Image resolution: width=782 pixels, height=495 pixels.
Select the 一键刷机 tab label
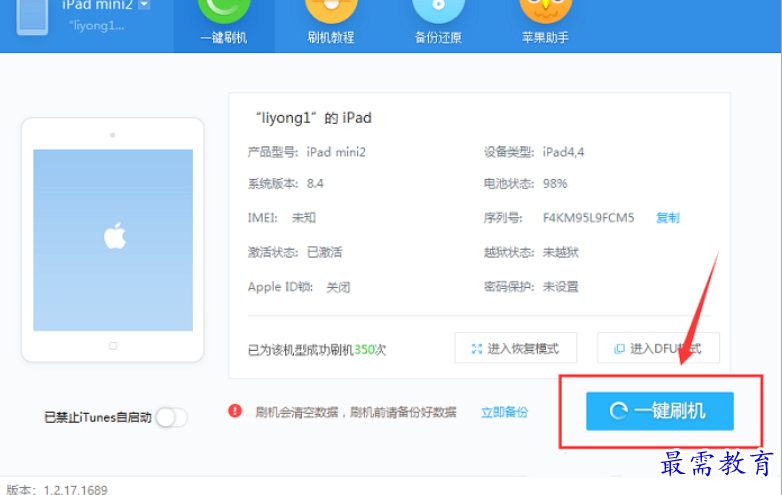(x=223, y=38)
